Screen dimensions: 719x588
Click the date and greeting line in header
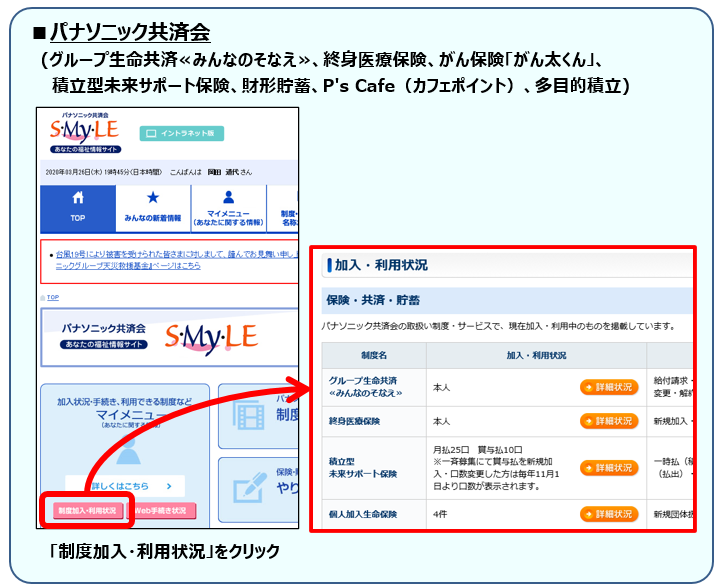point(149,172)
